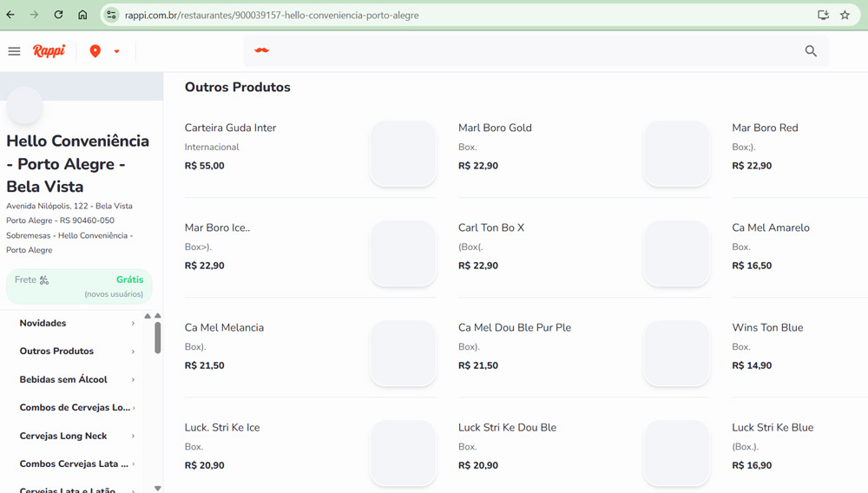Reload the page with browser refresh
Image resolution: width=868 pixels, height=493 pixels.
coord(58,15)
